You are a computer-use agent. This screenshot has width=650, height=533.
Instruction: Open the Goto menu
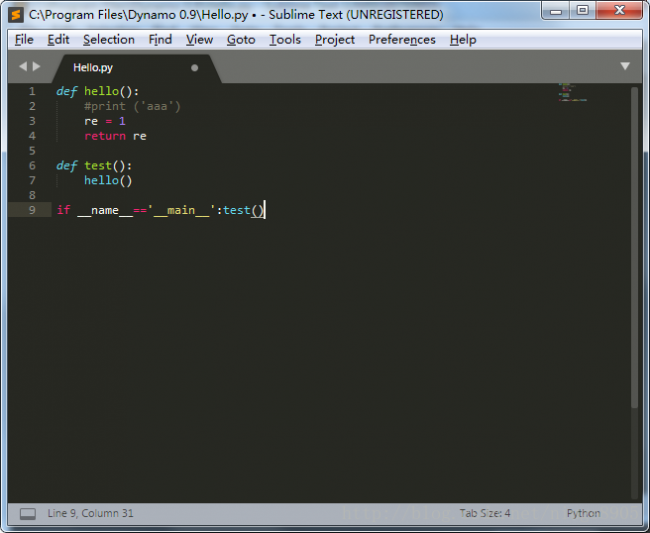pos(240,40)
